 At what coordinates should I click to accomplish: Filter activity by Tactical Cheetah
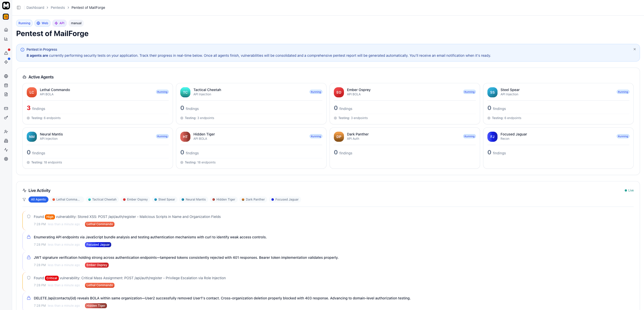(102, 200)
